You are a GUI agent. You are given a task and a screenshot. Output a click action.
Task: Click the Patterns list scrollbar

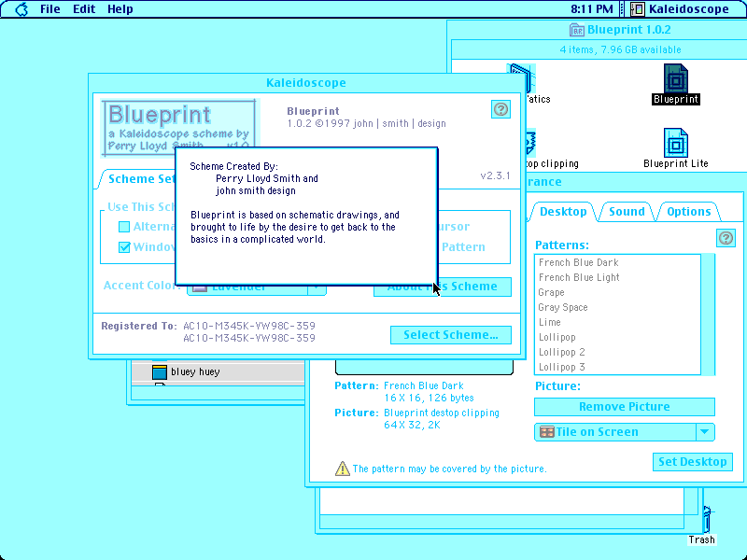coord(708,315)
